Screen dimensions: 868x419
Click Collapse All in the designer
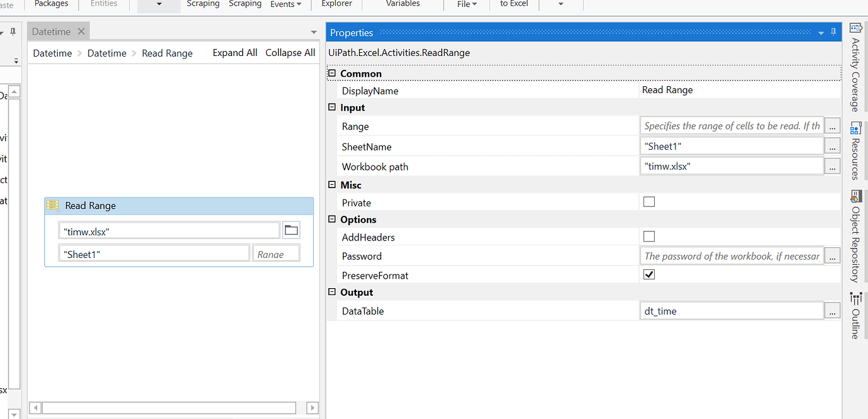tap(290, 53)
